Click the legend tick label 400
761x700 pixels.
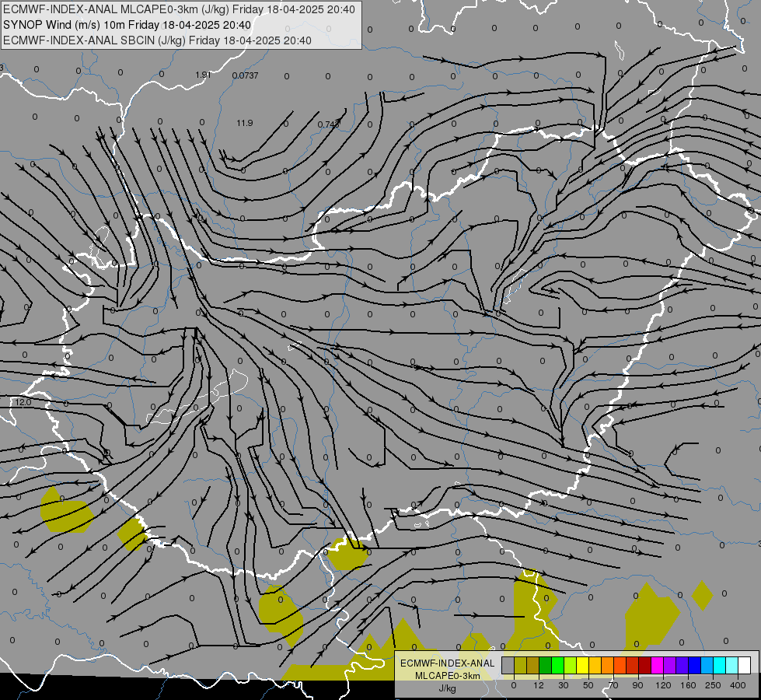point(738,685)
